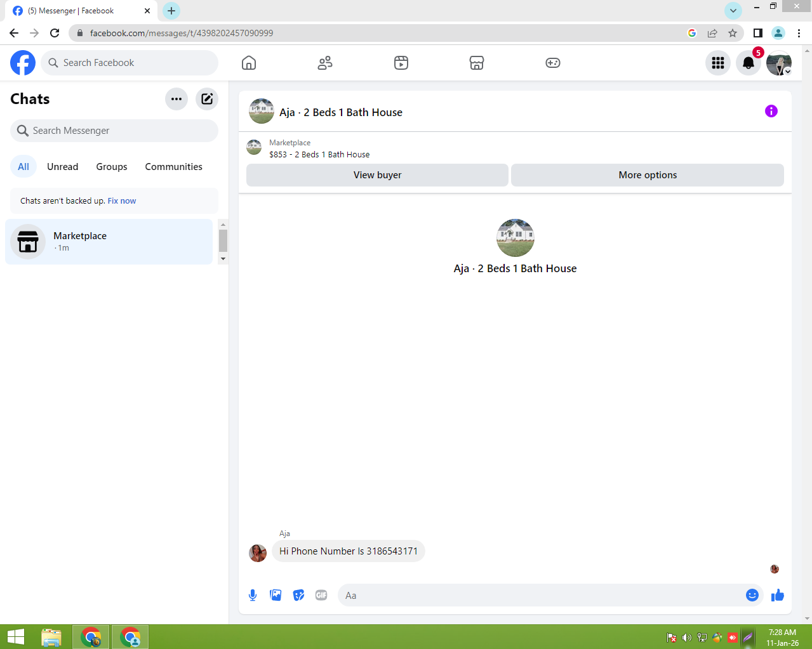The image size is (812, 649).
Task: Open the Home feed icon
Action: pos(249,63)
